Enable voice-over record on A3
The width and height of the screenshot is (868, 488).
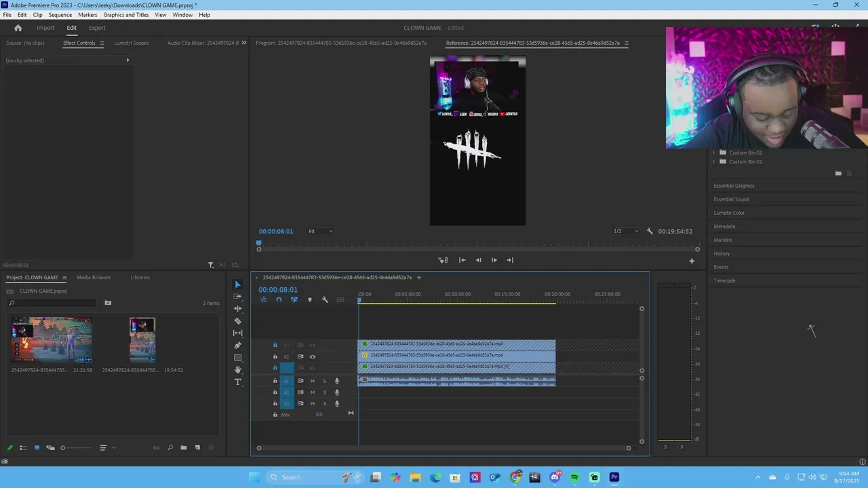[336, 404]
